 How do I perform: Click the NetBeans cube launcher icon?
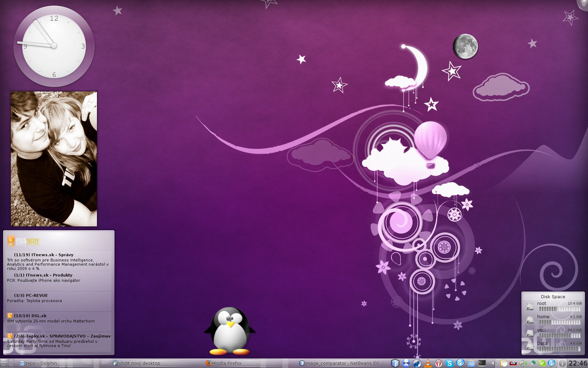click(x=395, y=363)
